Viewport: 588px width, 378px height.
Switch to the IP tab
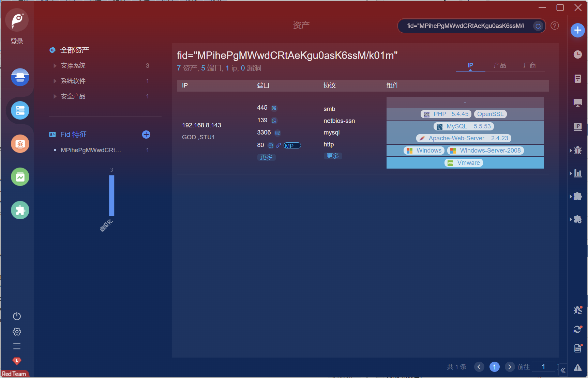pyautogui.click(x=470, y=65)
